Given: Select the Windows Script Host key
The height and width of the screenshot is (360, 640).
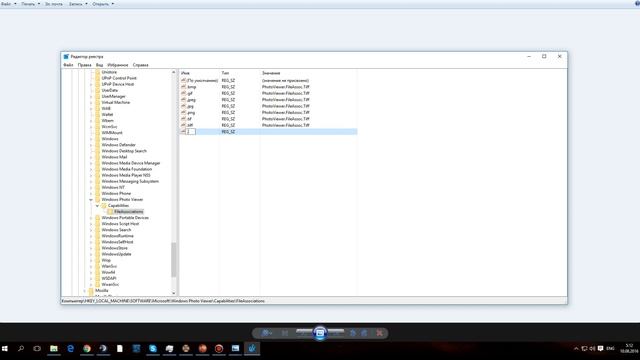Looking at the screenshot, I should tap(120, 224).
